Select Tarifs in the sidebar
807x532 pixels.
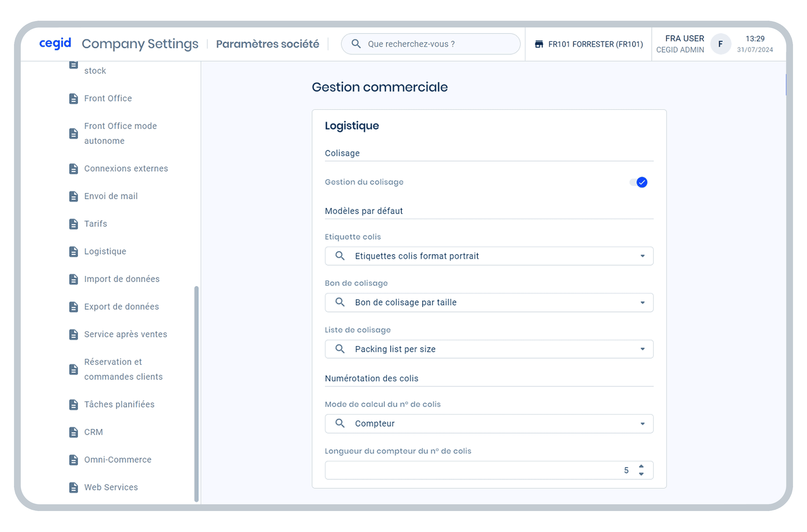[x=96, y=224]
